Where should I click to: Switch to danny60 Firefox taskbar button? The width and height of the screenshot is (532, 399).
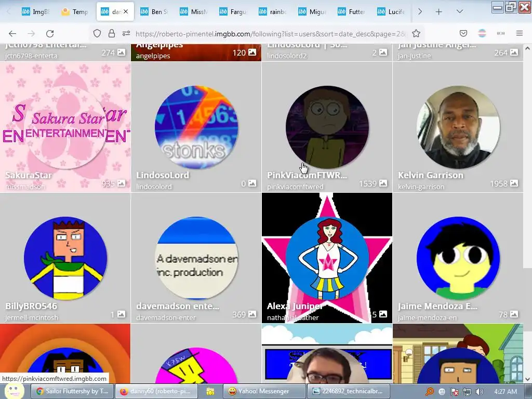coord(156,391)
